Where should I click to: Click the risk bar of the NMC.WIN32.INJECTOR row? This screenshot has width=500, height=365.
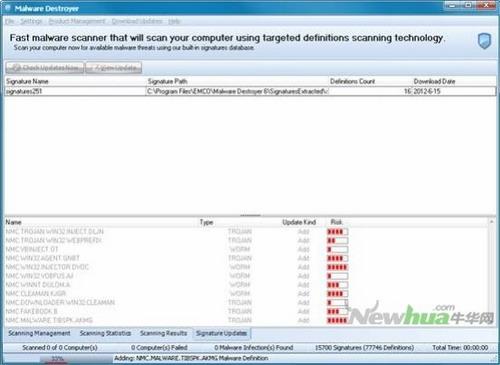click(337, 267)
